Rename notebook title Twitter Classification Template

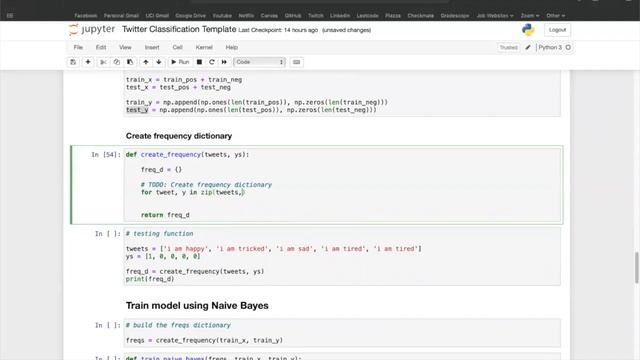(179, 29)
